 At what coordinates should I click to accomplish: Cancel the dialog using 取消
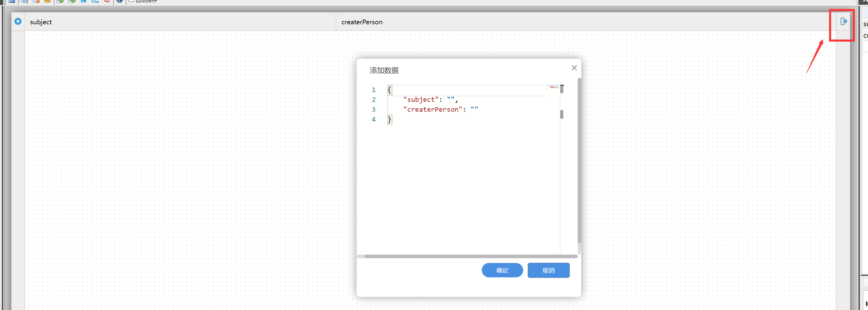(549, 270)
